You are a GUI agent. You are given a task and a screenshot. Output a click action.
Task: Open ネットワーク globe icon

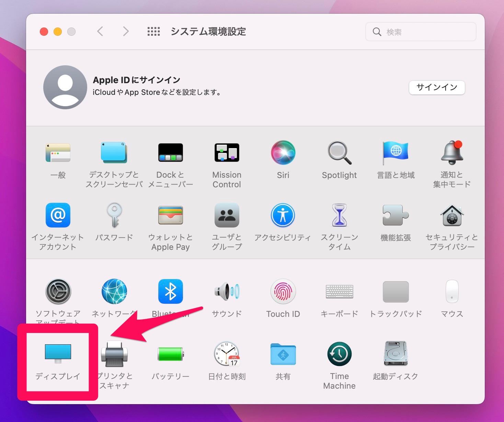tap(114, 291)
